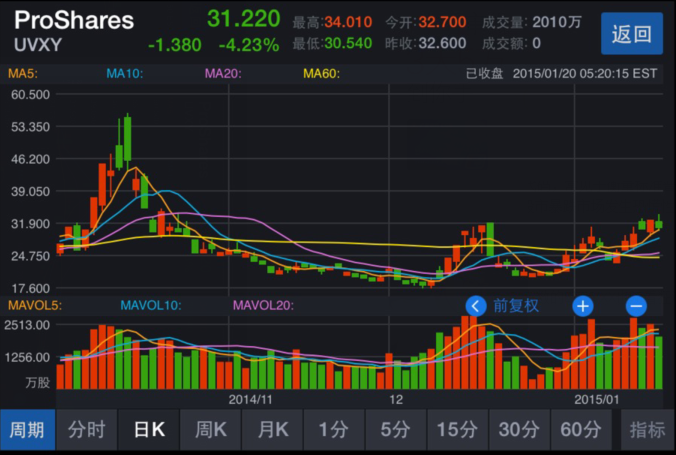Choose the 5分 interval tab
Image resolution: width=676 pixels, height=455 pixels.
pos(396,430)
